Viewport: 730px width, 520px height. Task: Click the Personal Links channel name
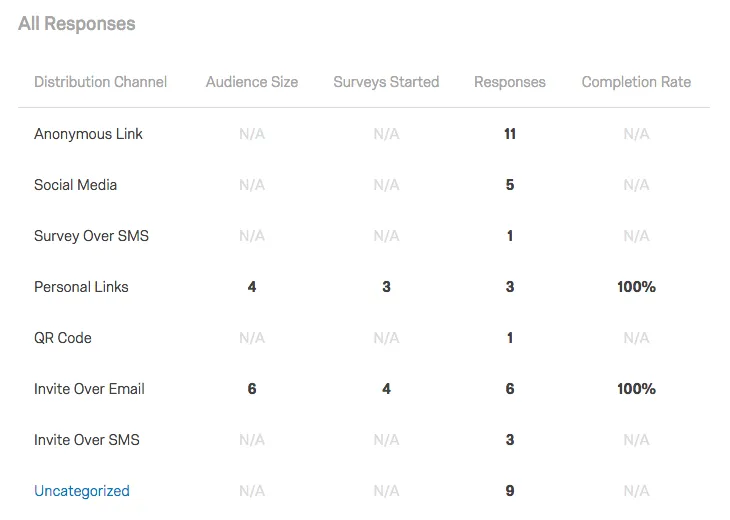pyautogui.click(x=81, y=287)
